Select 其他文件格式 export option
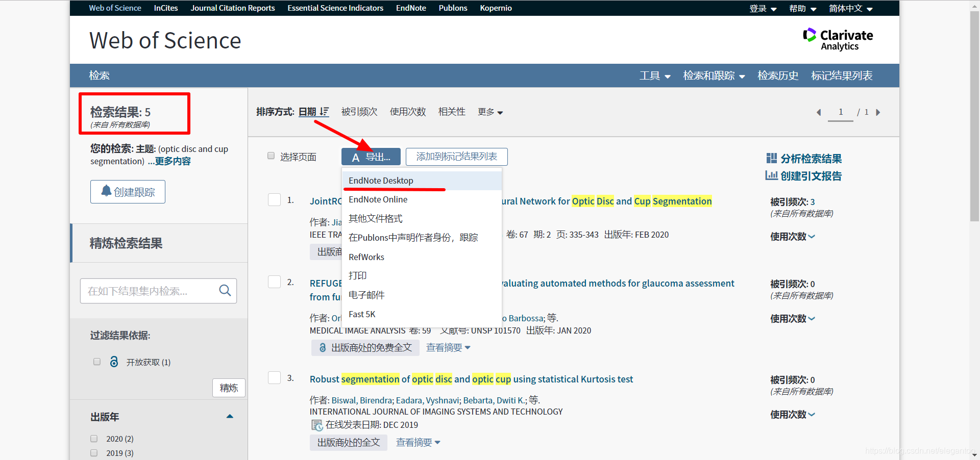 422,218
